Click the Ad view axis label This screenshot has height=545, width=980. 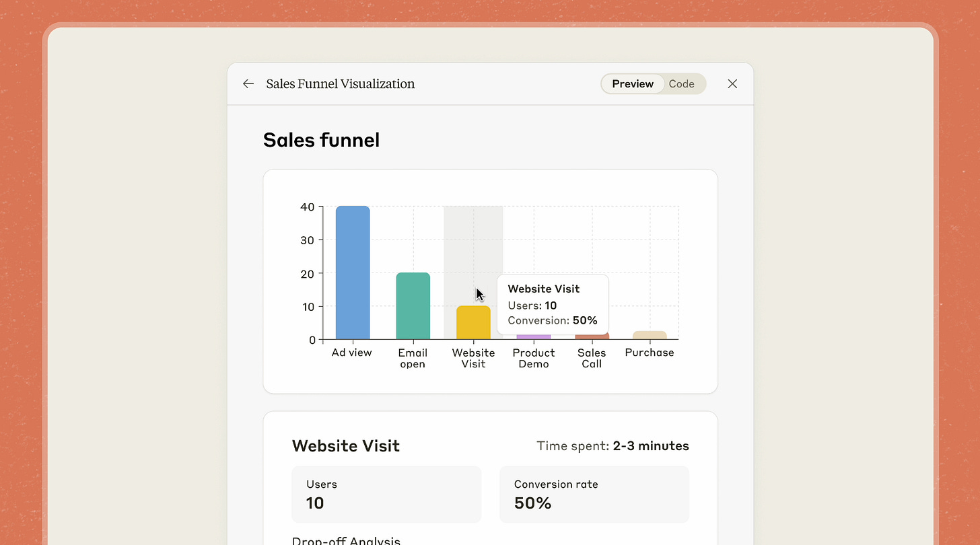click(x=351, y=353)
